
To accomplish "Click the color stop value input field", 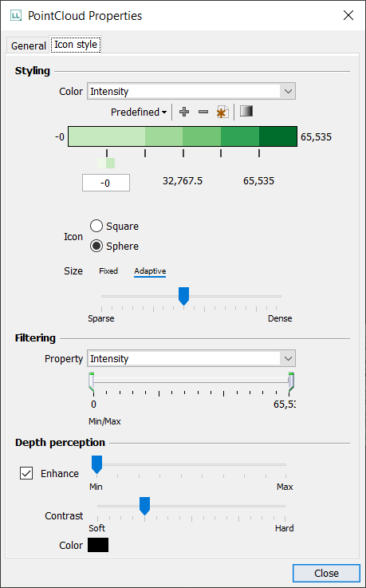I will click(x=106, y=183).
